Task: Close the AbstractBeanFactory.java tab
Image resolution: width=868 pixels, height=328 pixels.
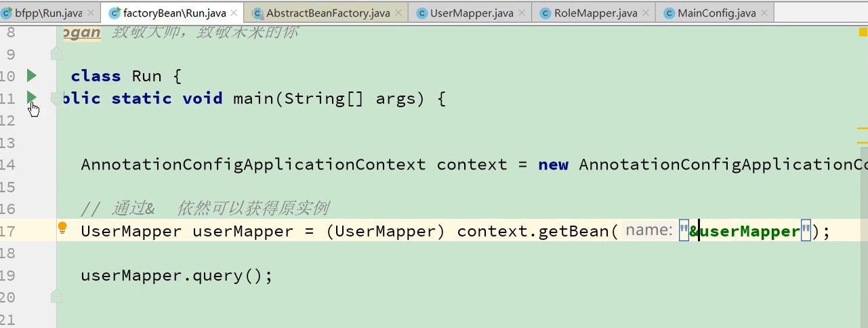Action: coord(400,13)
